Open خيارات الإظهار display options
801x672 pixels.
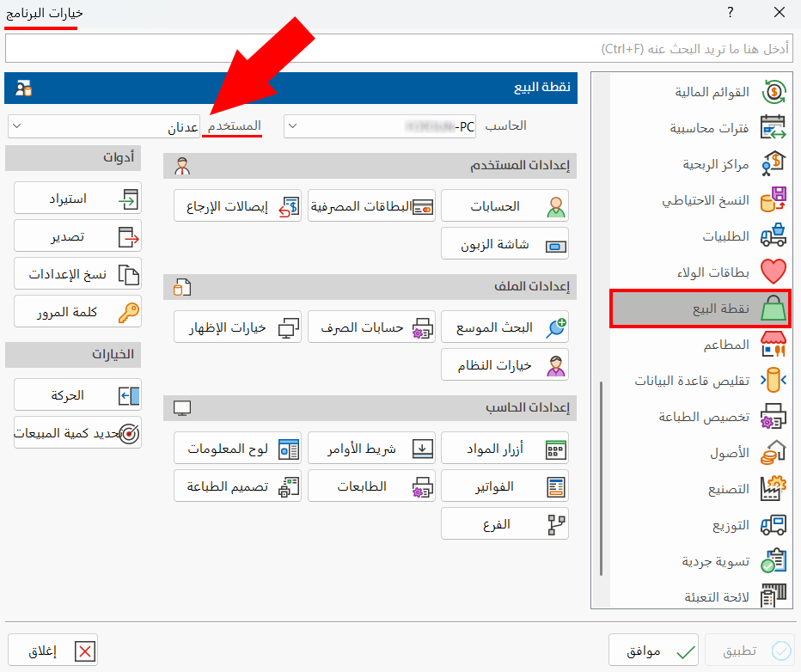tap(237, 327)
